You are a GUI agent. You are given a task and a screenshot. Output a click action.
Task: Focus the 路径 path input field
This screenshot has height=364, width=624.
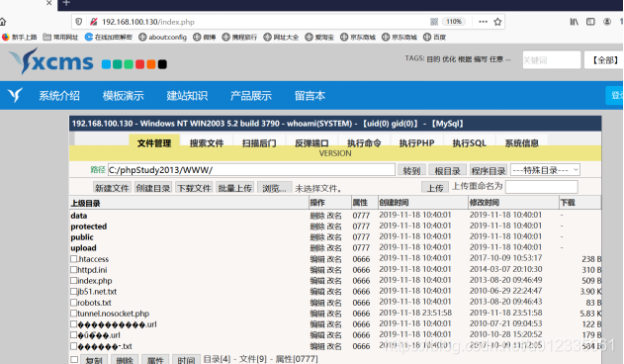(251, 170)
